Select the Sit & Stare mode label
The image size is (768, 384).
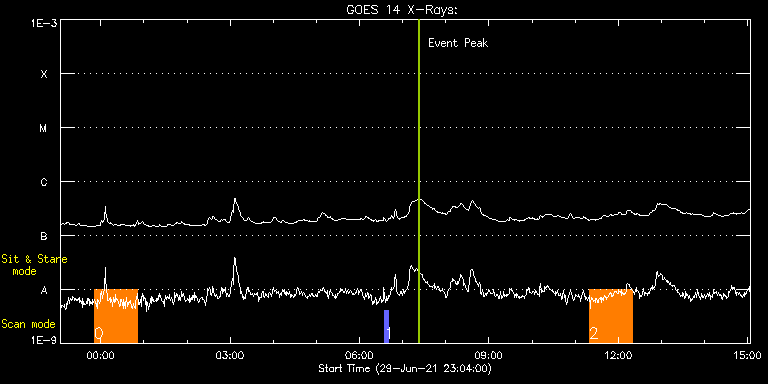34,265
